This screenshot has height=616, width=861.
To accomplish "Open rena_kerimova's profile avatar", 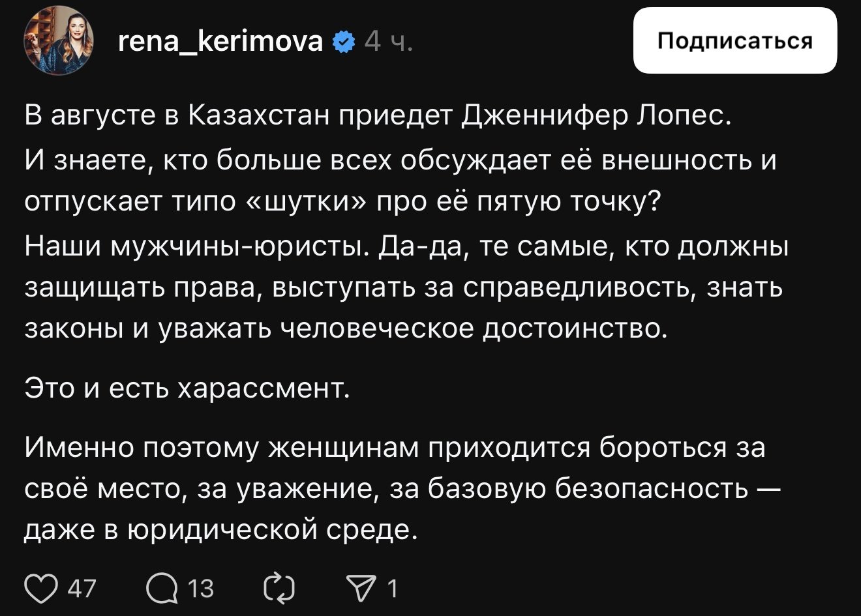I will pyautogui.click(x=59, y=41).
